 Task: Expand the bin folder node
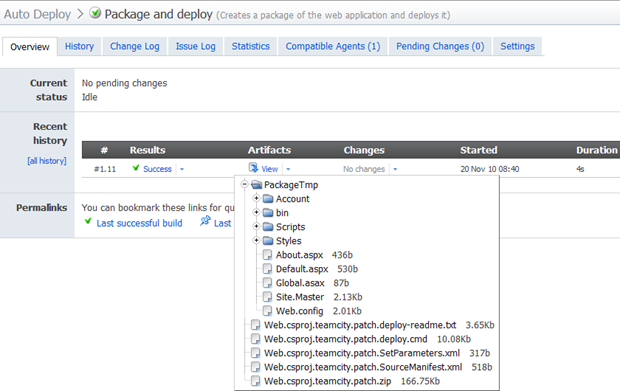pos(256,212)
